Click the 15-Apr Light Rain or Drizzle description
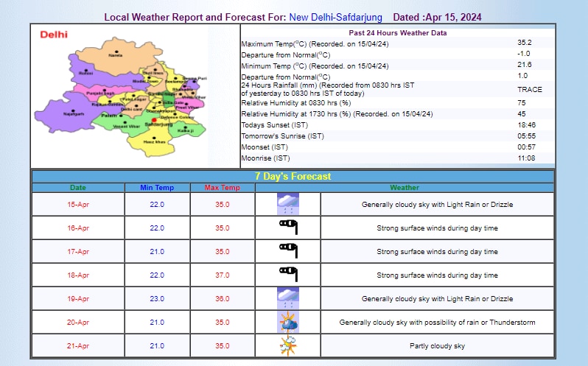Screen dimensions: 588x366 pyautogui.click(x=437, y=205)
